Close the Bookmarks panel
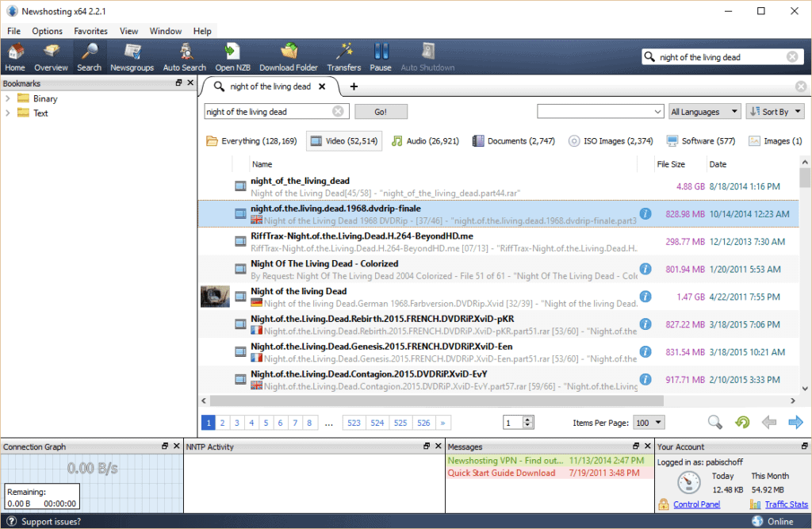The height and width of the screenshot is (529, 812). click(x=190, y=83)
